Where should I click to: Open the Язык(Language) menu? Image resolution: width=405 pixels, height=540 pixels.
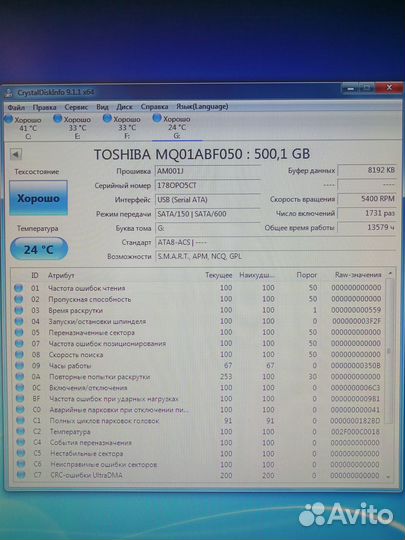tap(202, 106)
